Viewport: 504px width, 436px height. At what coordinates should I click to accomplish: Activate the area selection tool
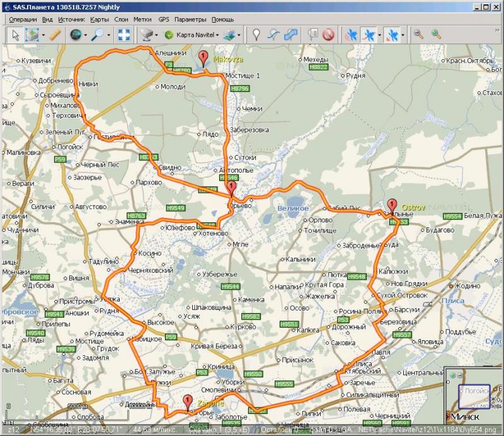pyautogui.click(x=32, y=35)
